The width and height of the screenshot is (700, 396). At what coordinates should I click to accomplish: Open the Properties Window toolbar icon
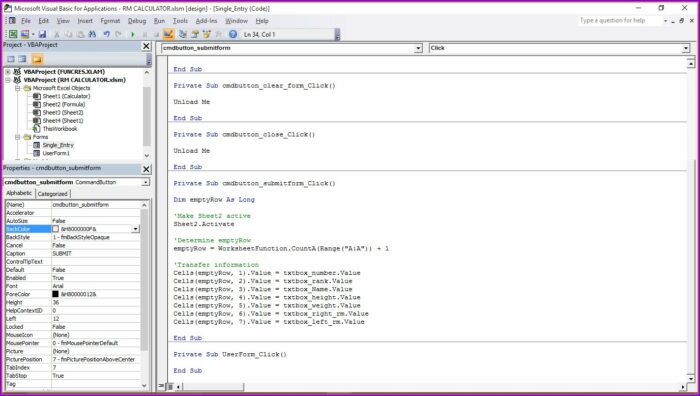click(195, 34)
